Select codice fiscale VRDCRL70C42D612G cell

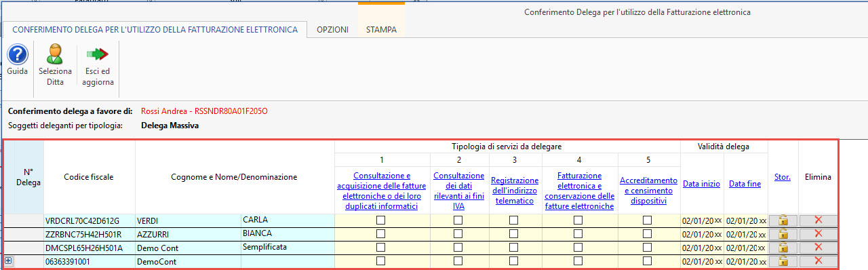point(90,220)
